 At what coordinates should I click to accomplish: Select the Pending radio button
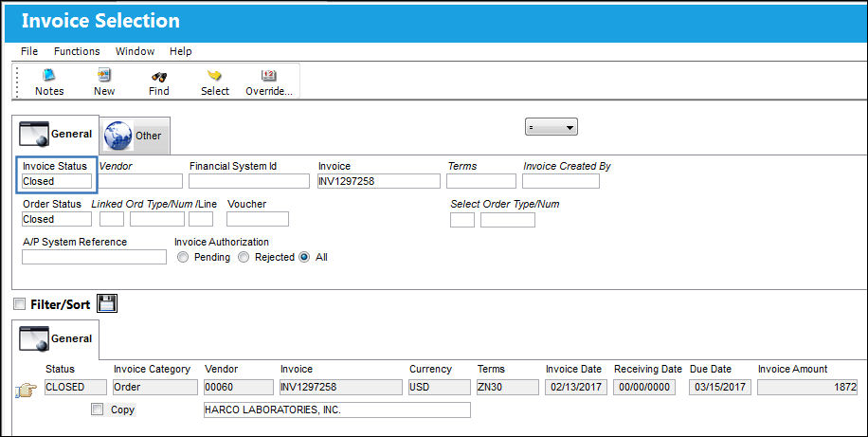pos(183,257)
